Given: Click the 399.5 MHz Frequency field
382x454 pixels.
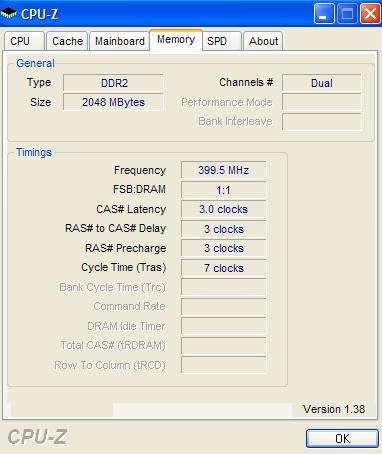Looking at the screenshot, I should 224,170.
